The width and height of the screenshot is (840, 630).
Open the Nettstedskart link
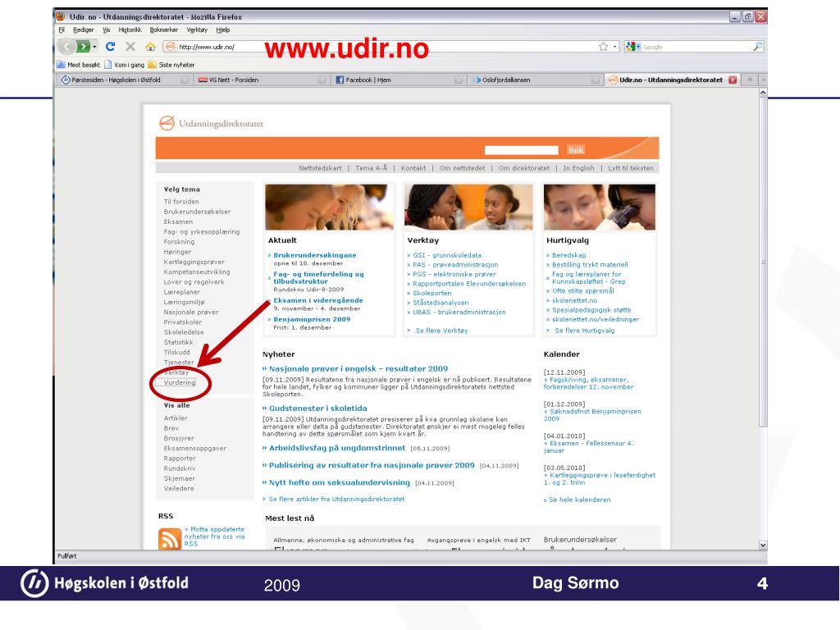pyautogui.click(x=320, y=168)
